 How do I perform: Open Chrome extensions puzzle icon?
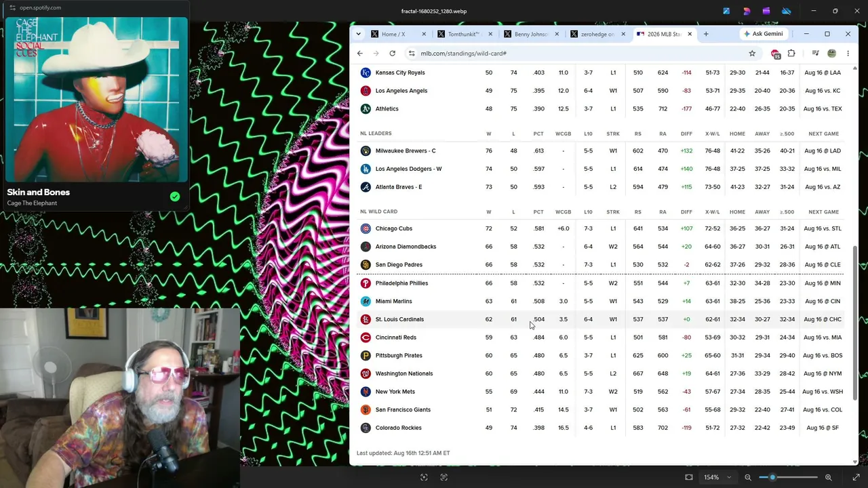pyautogui.click(x=791, y=54)
